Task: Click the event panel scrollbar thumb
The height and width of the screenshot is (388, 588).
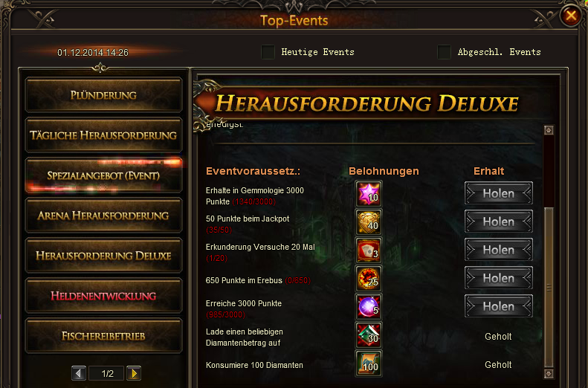Action: tap(549, 287)
